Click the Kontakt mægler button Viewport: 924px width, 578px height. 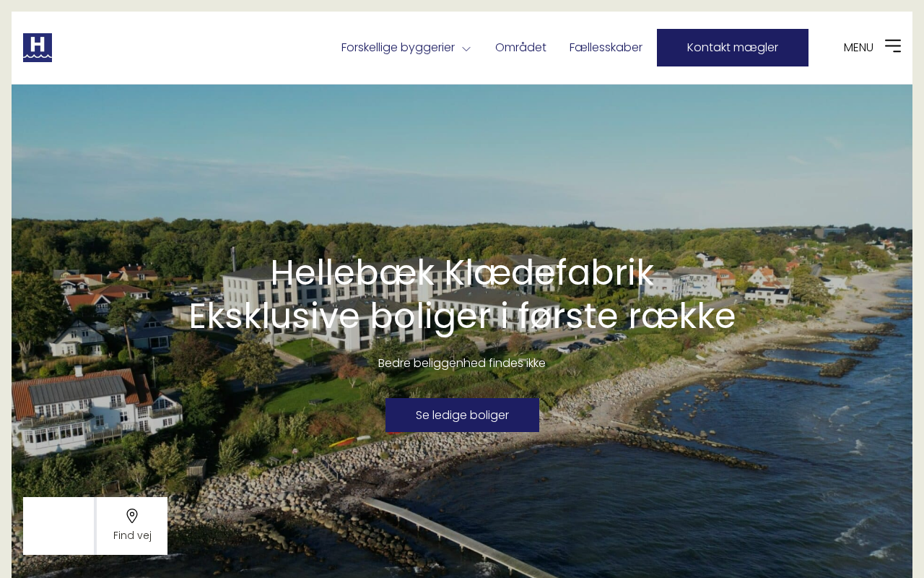coord(733,48)
